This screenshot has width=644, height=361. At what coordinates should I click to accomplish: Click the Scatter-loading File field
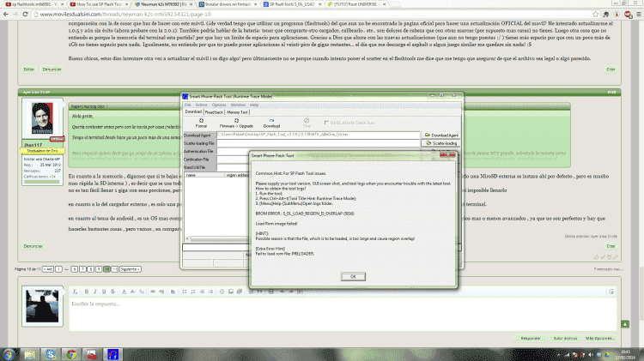click(318, 142)
